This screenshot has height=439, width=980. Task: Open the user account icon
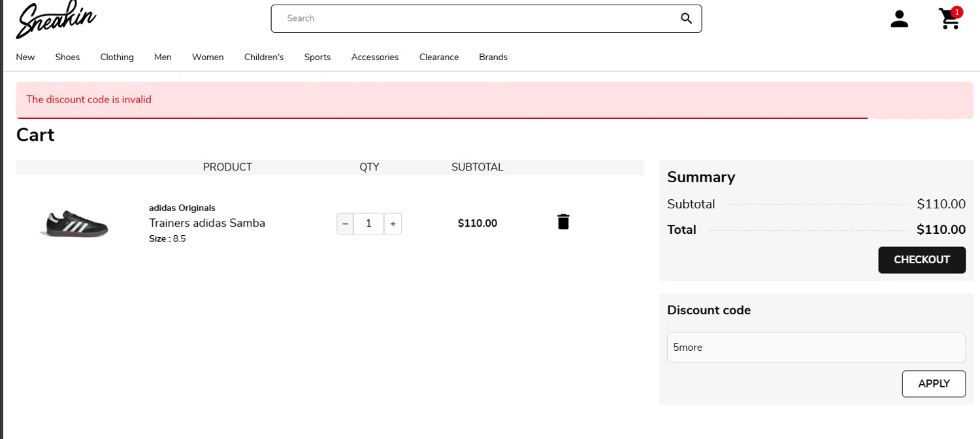click(x=900, y=19)
